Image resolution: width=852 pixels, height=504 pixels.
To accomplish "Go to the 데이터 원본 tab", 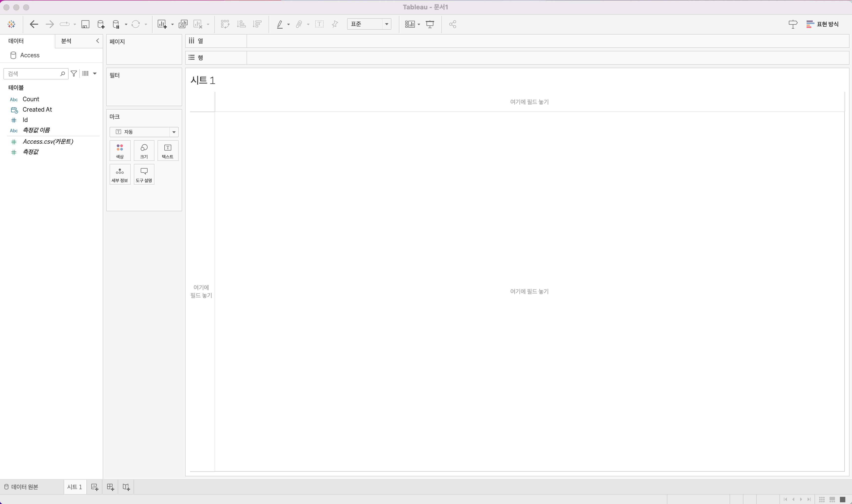I will (21, 487).
